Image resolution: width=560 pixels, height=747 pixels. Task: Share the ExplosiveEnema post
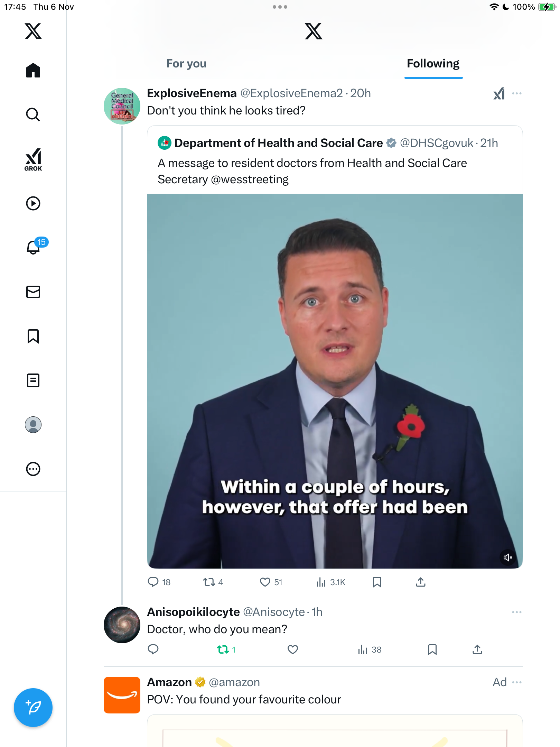tap(421, 582)
